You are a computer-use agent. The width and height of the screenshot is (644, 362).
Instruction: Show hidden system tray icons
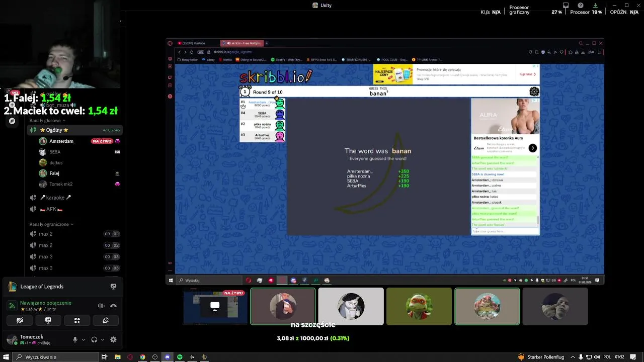tap(573, 357)
